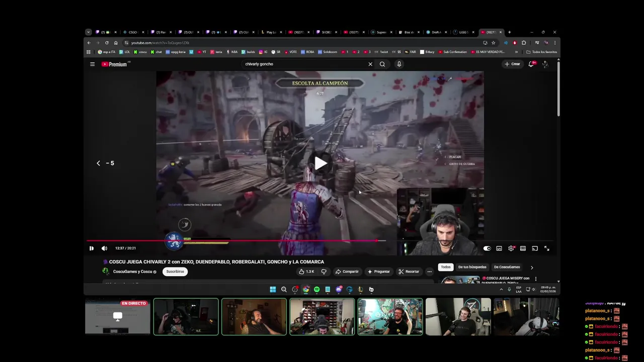Viewport: 644px width, 362px height.
Task: Open options for COSCU JUEGA MISERY suggestion
Action: tap(535, 279)
